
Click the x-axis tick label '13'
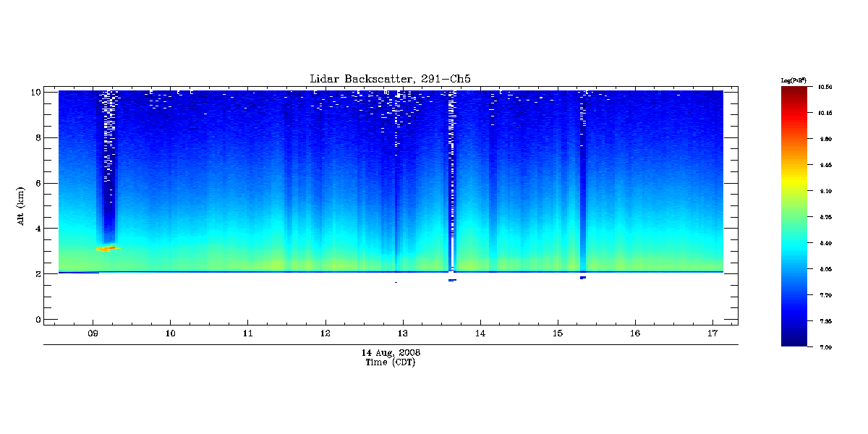click(x=403, y=333)
